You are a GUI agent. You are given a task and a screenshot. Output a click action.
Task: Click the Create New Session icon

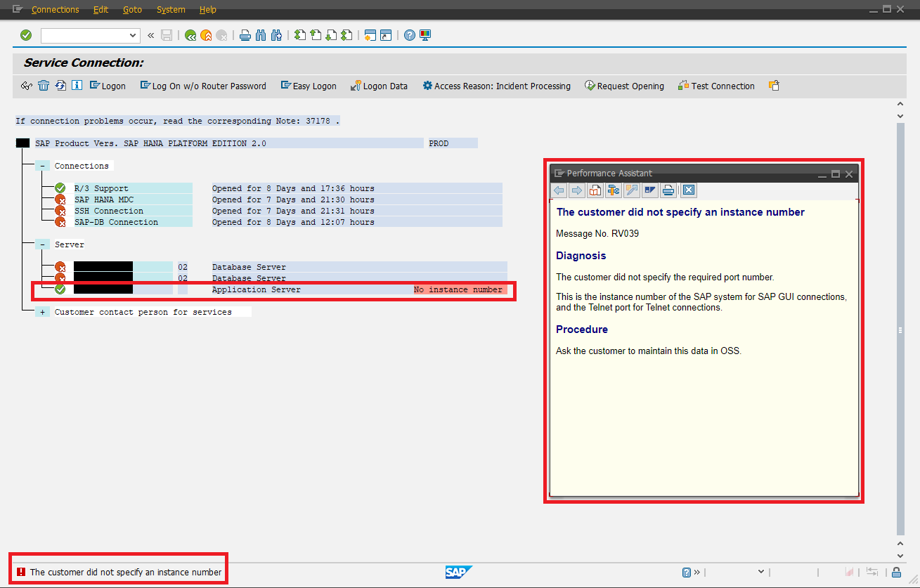370,35
